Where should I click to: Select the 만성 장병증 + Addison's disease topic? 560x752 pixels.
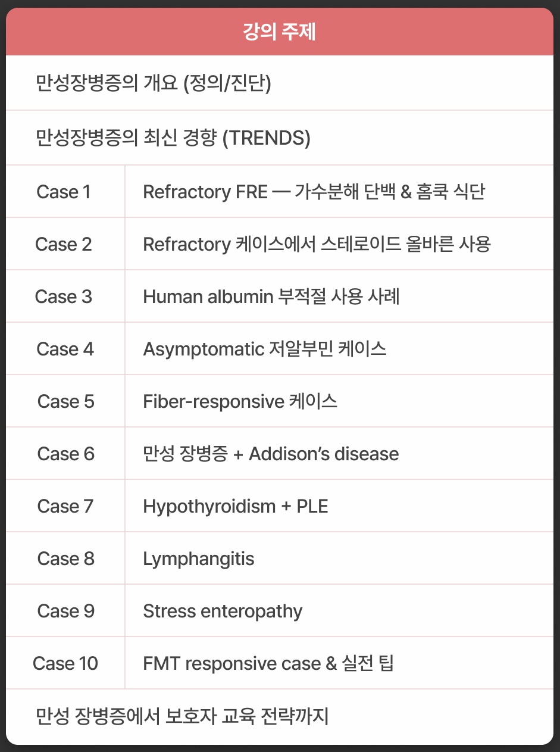point(271,454)
